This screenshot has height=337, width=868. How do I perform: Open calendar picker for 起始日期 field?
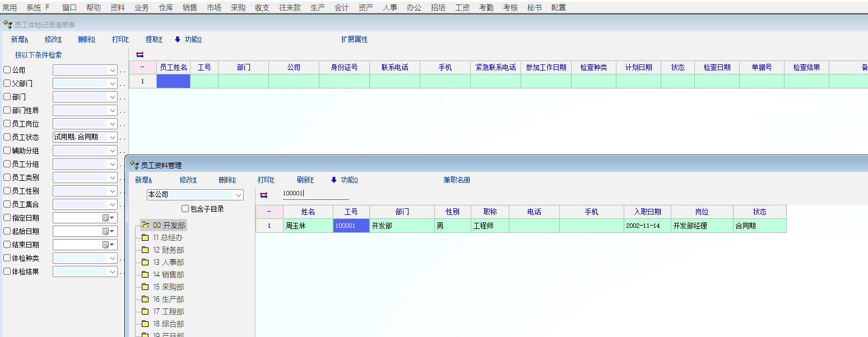(x=108, y=231)
